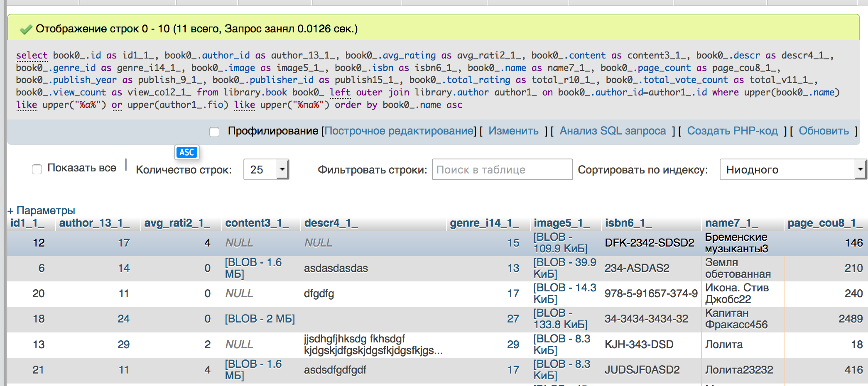Open the Сортировать по индексу dropdown
This screenshot has height=386, width=868.
[793, 169]
